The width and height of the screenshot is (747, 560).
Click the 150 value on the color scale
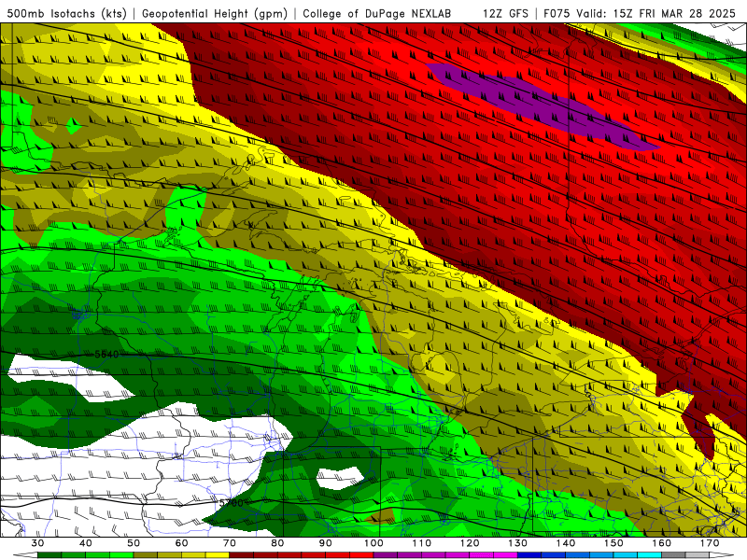614,543
